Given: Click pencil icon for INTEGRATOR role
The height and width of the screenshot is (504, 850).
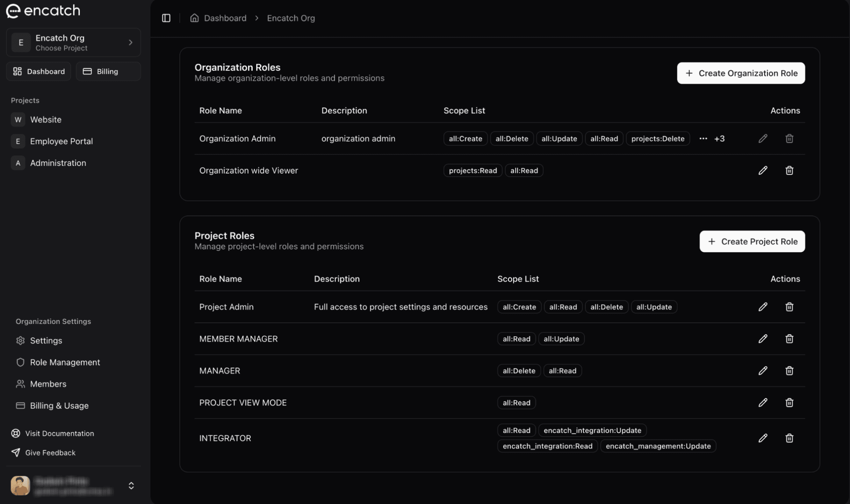Looking at the screenshot, I should pos(763,438).
